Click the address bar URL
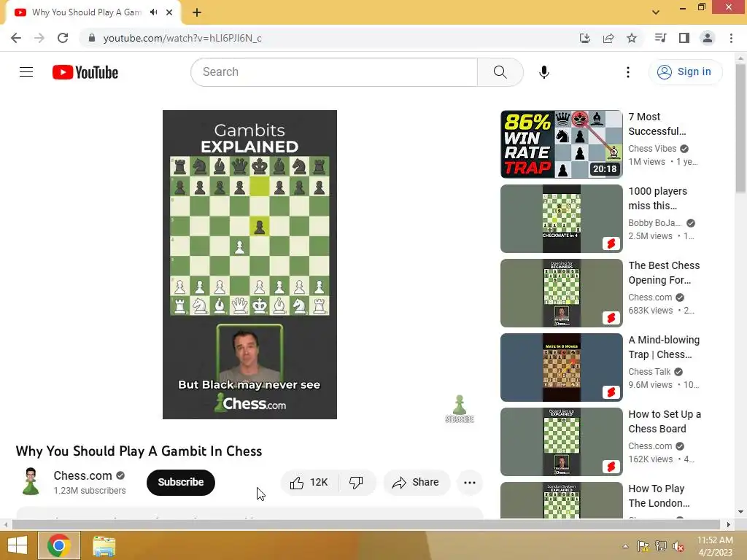 pyautogui.click(x=182, y=38)
